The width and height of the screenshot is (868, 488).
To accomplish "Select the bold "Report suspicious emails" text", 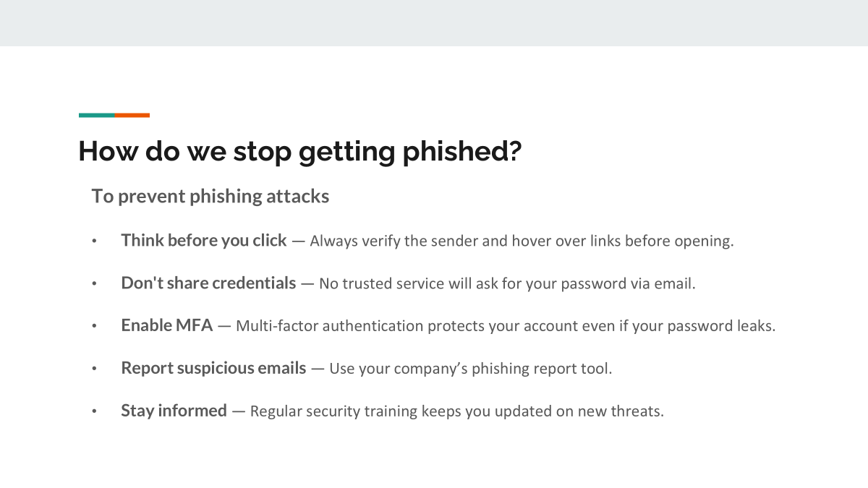I will click(213, 369).
